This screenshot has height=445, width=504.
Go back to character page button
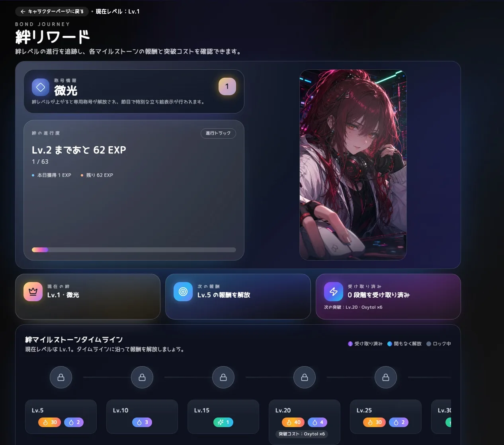coord(52,12)
